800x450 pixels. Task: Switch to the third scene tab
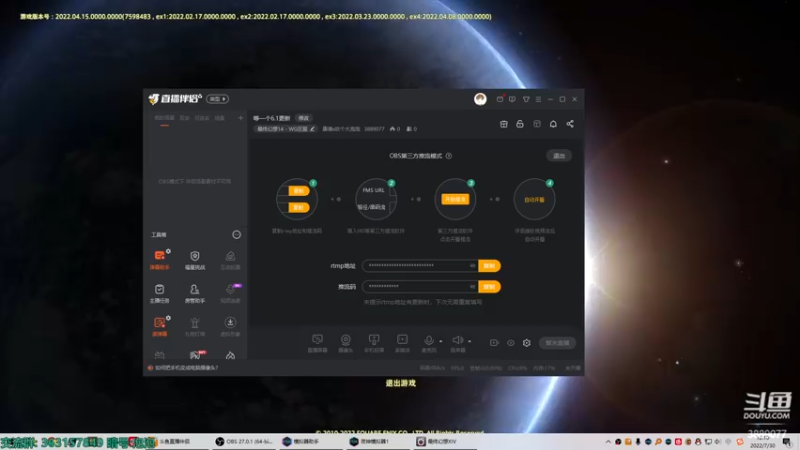[202, 118]
